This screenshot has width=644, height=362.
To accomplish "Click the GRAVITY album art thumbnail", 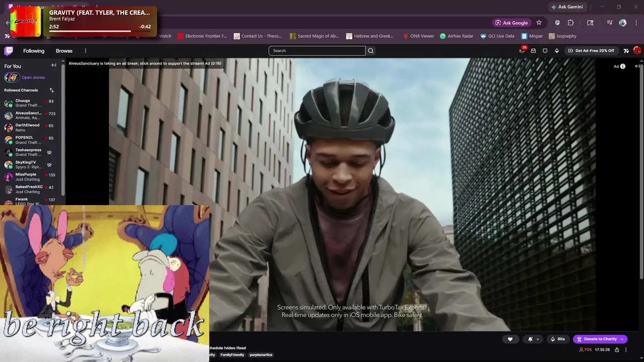I will tap(26, 21).
